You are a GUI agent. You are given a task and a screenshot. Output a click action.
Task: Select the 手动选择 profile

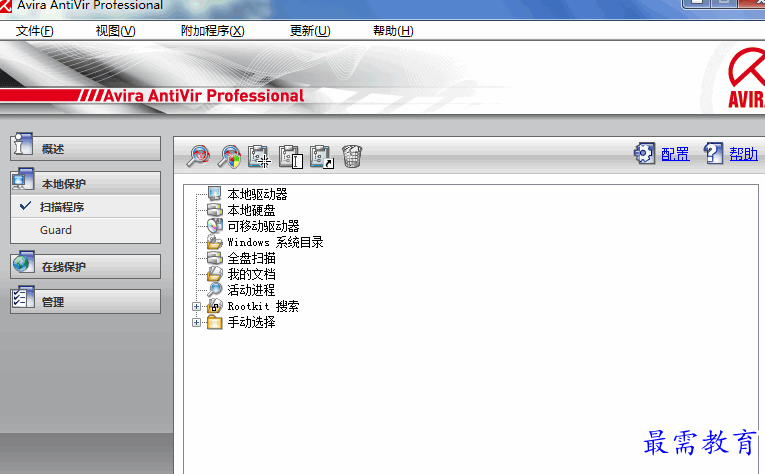tap(251, 322)
